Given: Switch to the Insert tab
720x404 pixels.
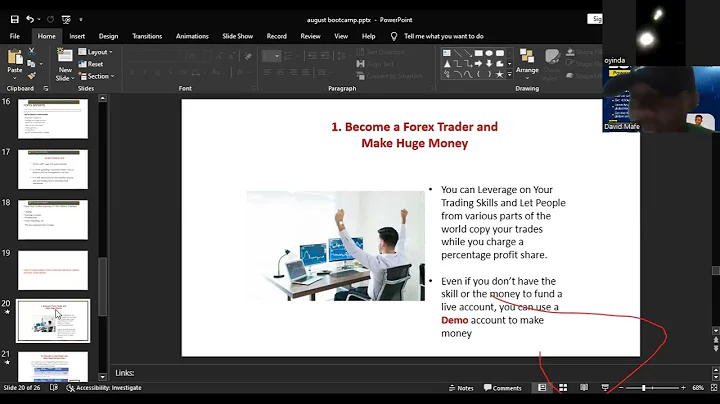Looking at the screenshot, I should 77,36.
